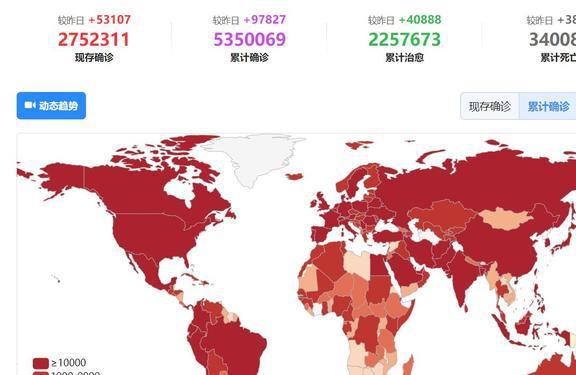The width and height of the screenshot is (576, 375).
Task: Select the United States on the map
Action: click(x=154, y=235)
